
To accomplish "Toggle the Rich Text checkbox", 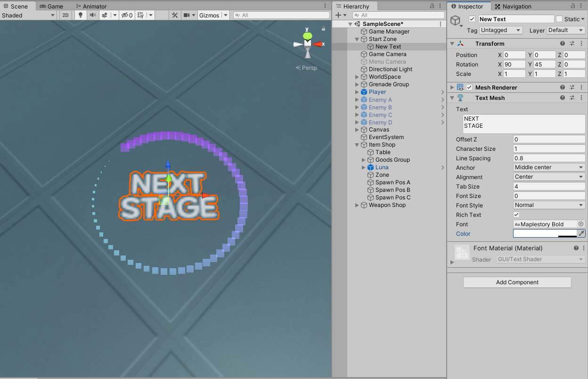I will [x=516, y=214].
